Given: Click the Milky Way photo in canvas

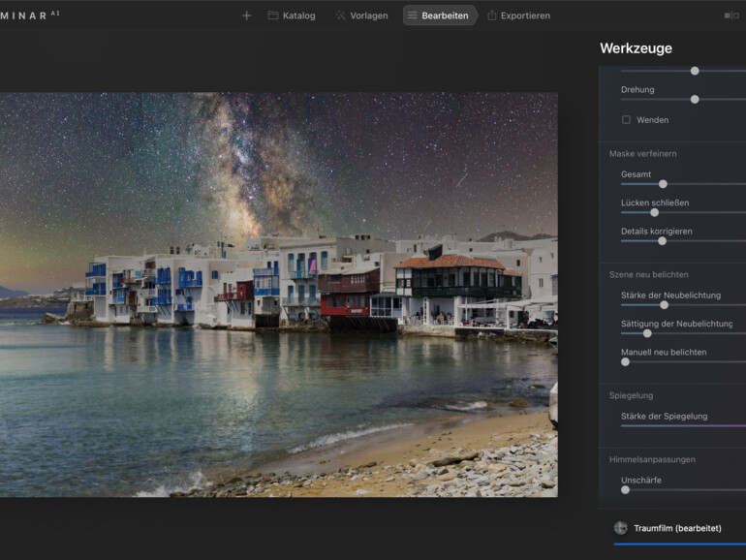Looking at the screenshot, I should pos(279,295).
